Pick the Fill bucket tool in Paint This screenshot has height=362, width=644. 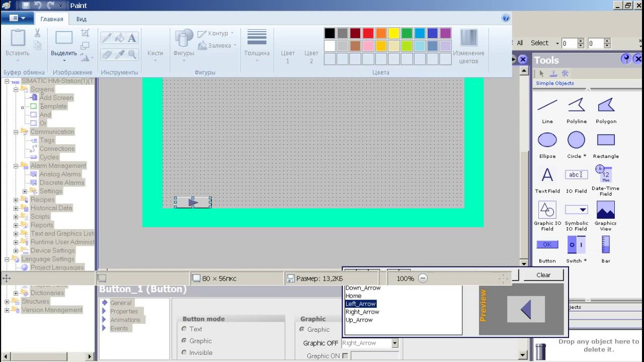[120, 38]
